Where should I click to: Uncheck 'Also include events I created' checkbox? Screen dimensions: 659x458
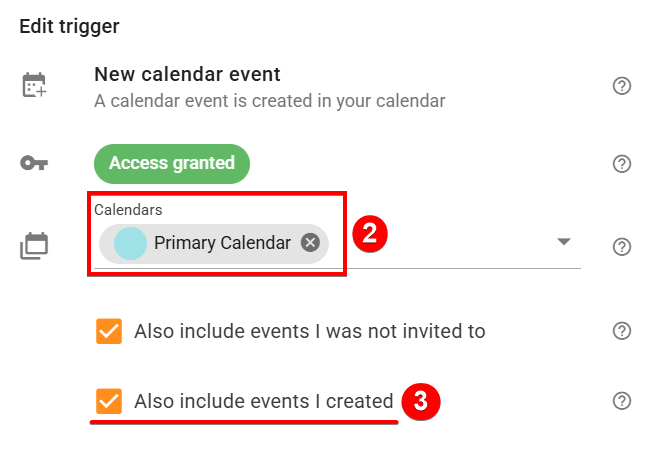[109, 401]
